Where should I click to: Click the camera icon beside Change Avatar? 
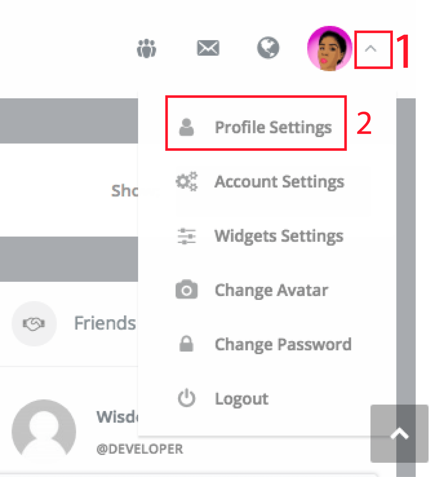click(x=187, y=289)
